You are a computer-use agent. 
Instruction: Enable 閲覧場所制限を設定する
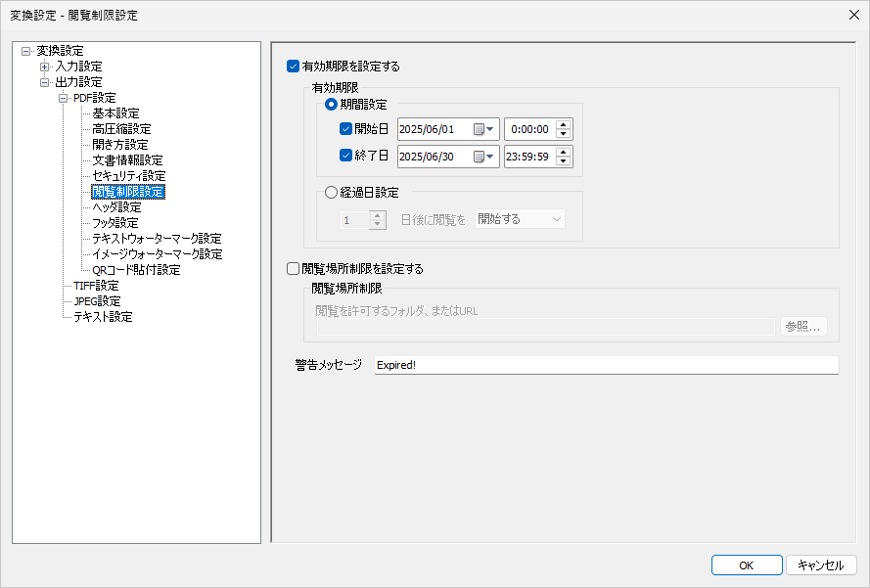coord(292,268)
